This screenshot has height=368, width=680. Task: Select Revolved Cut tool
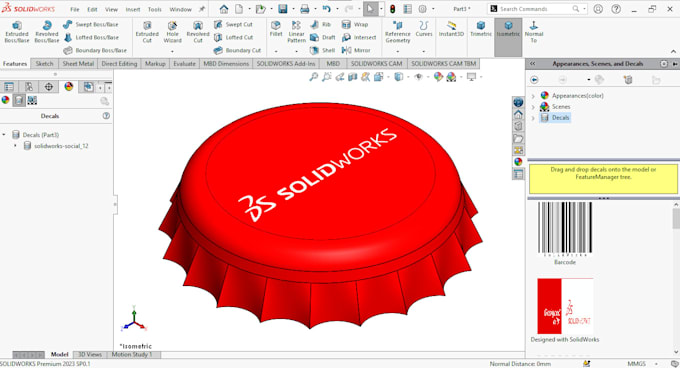(x=198, y=32)
